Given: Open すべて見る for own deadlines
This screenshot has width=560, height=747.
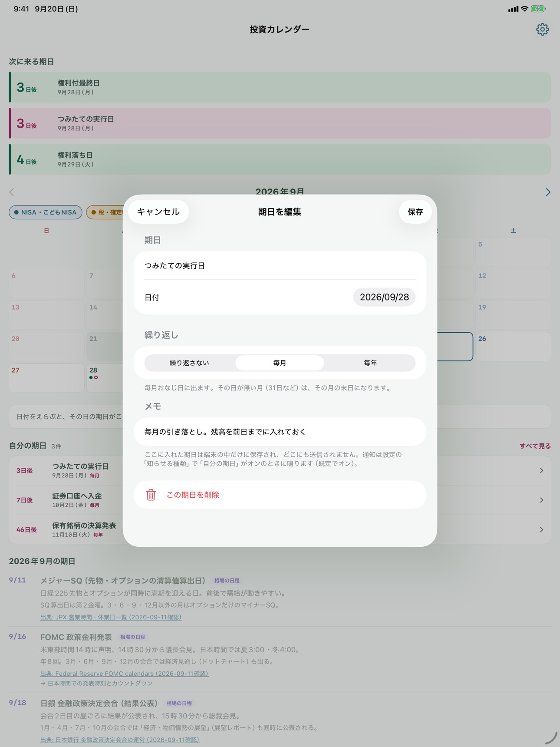Looking at the screenshot, I should click(535, 446).
